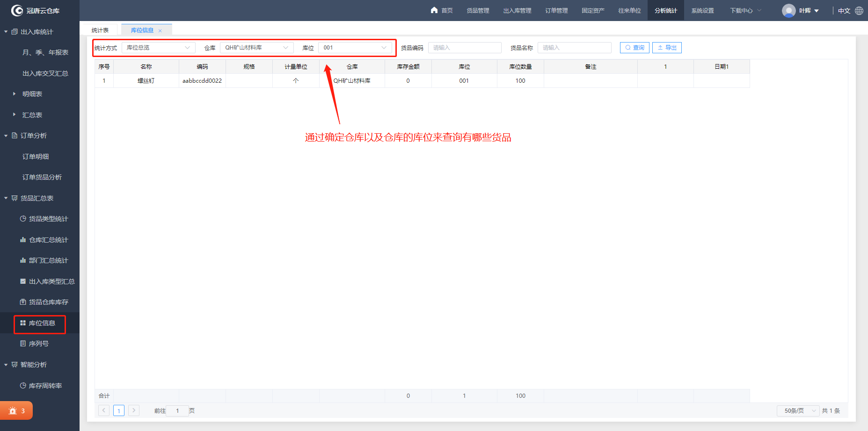Open the 系统设置 menu

click(x=702, y=10)
